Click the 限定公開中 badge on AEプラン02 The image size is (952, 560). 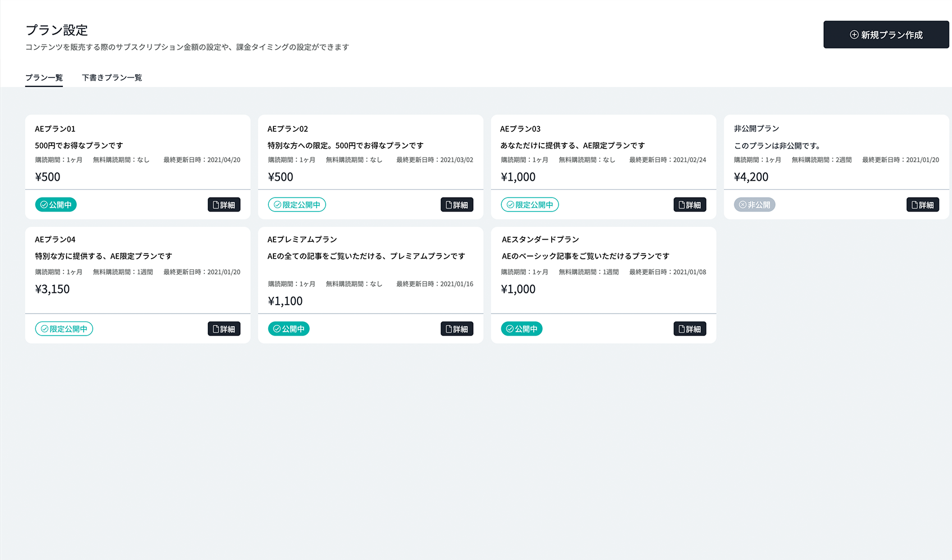coord(297,204)
